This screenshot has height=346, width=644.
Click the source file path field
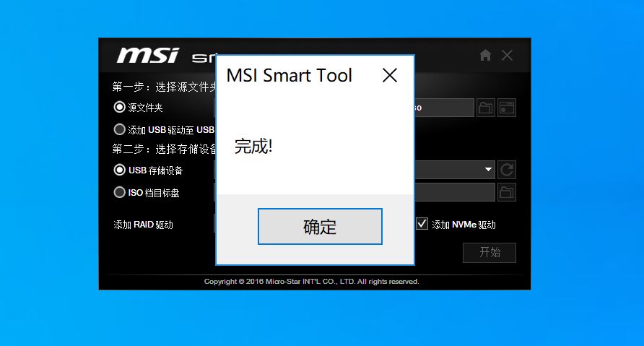pos(444,108)
